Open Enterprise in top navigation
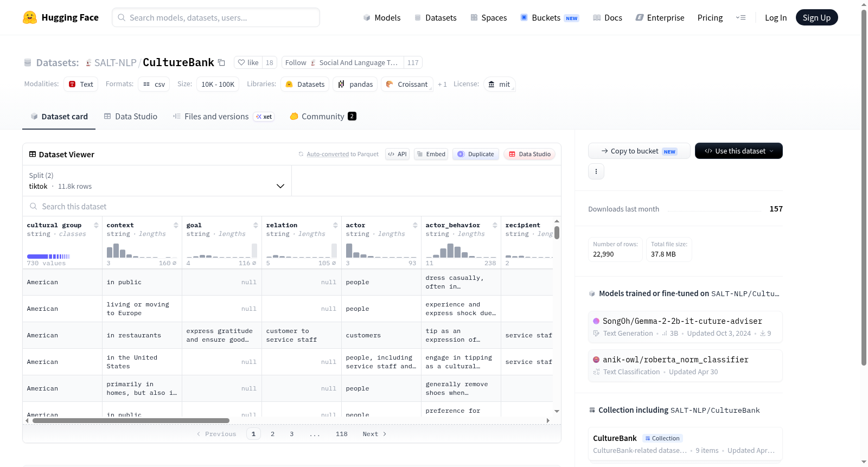Image resolution: width=868 pixels, height=467 pixels. (660, 17)
